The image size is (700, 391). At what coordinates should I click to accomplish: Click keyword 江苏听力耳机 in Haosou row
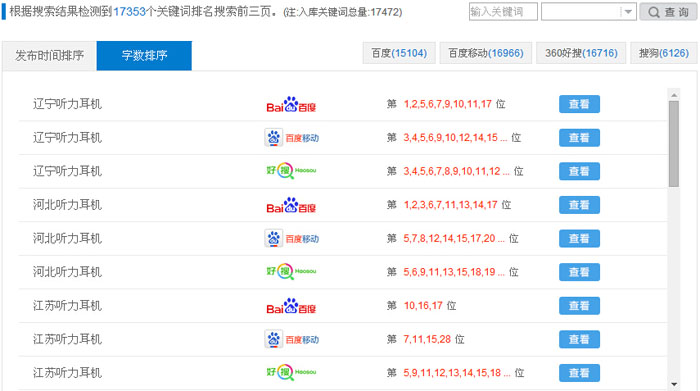click(x=67, y=373)
